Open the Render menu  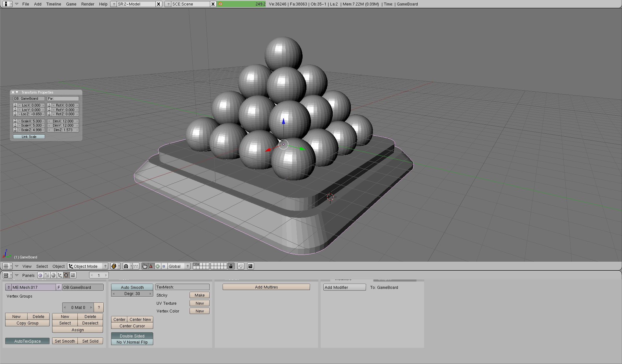click(x=88, y=4)
